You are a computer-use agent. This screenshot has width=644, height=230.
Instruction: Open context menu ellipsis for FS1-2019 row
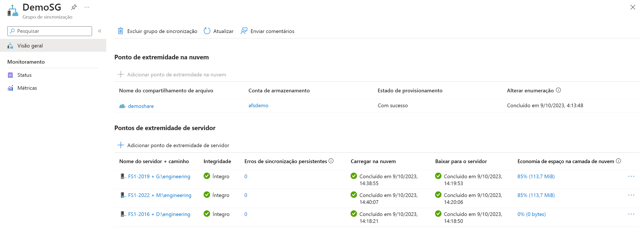pos(631,176)
